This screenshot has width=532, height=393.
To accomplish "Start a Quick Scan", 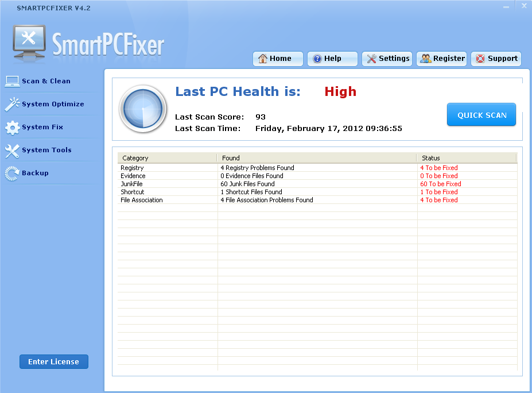I will click(x=481, y=115).
